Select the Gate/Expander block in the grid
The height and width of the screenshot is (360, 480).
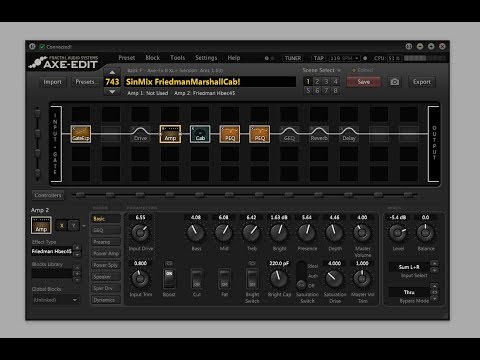[81, 134]
